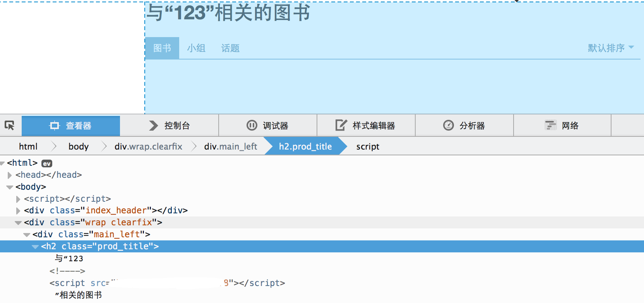
Task: Click the 查看器 tab icon
Action: [55, 126]
